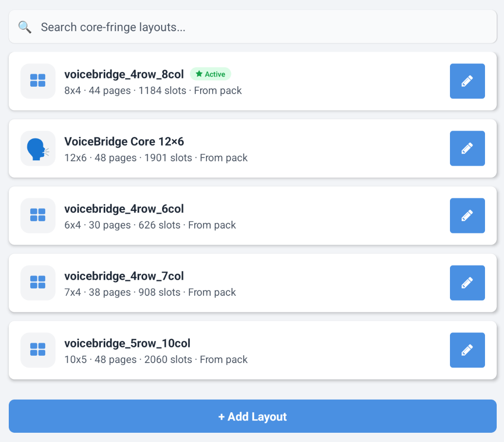The image size is (504, 442).
Task: Edit the voicebridge_4row_6col layout
Action: [467, 215]
